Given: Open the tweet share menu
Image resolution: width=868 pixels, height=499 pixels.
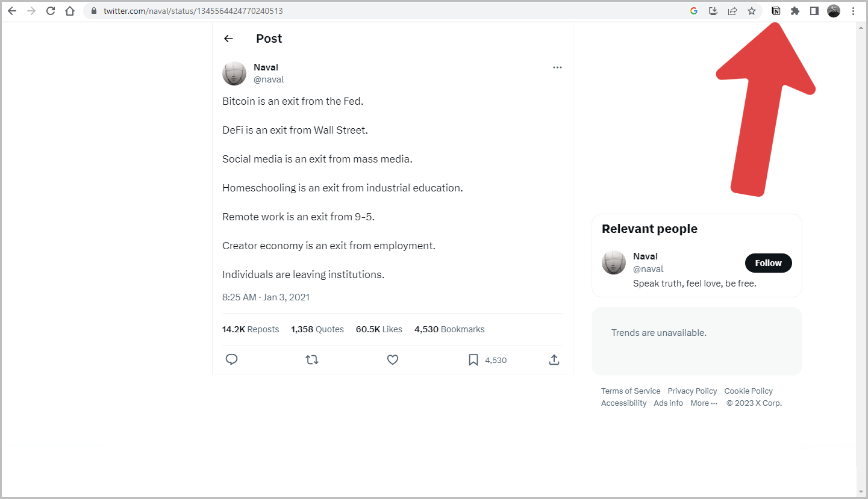Looking at the screenshot, I should [554, 359].
